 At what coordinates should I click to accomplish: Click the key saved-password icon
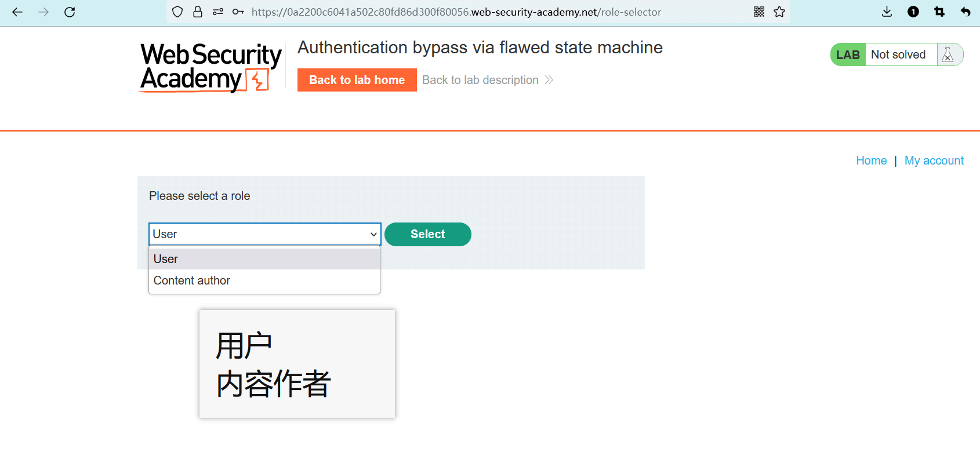238,12
